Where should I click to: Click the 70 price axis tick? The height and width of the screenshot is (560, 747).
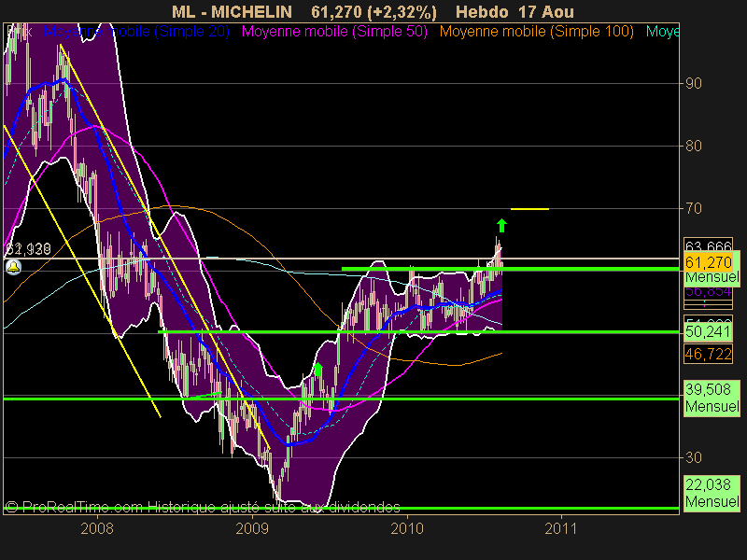(694, 208)
